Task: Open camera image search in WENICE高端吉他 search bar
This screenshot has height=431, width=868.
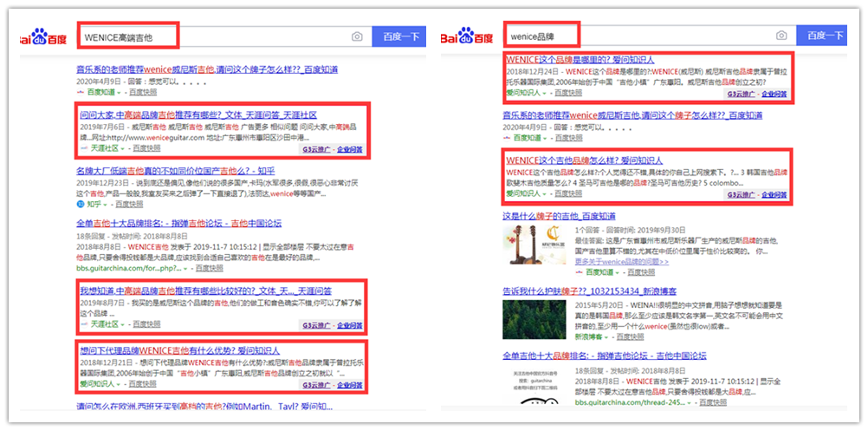Action: click(x=357, y=36)
